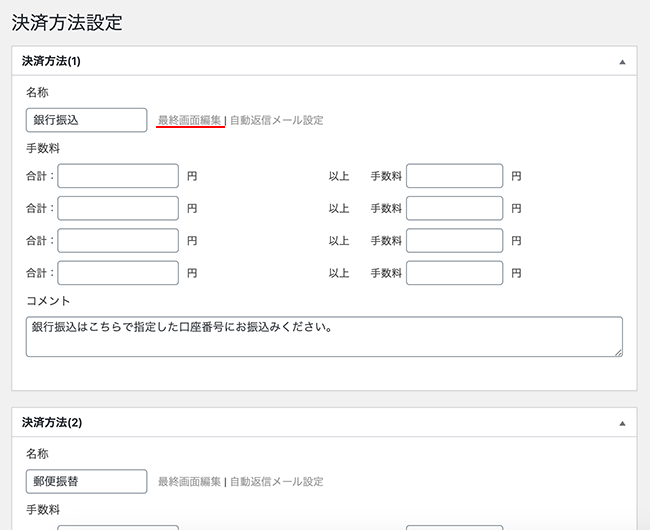Focus third 合計 amount field
The width and height of the screenshot is (650, 530).
pyautogui.click(x=118, y=240)
